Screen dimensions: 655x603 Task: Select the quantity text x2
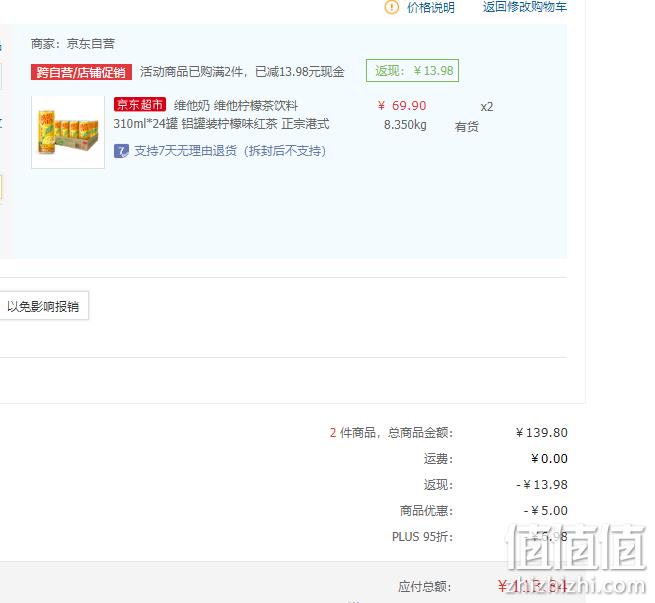(487, 107)
